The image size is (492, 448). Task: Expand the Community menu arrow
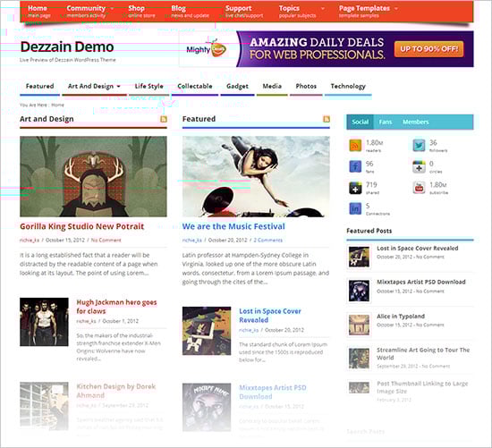pos(112,8)
